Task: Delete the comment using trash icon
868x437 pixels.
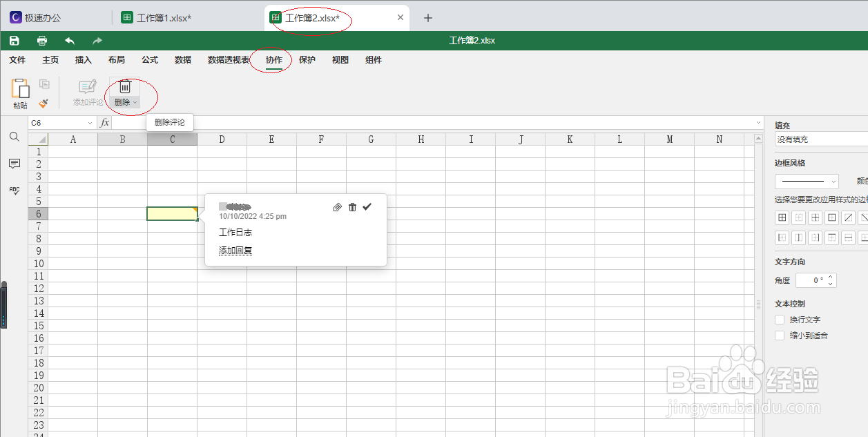Action: tap(352, 206)
